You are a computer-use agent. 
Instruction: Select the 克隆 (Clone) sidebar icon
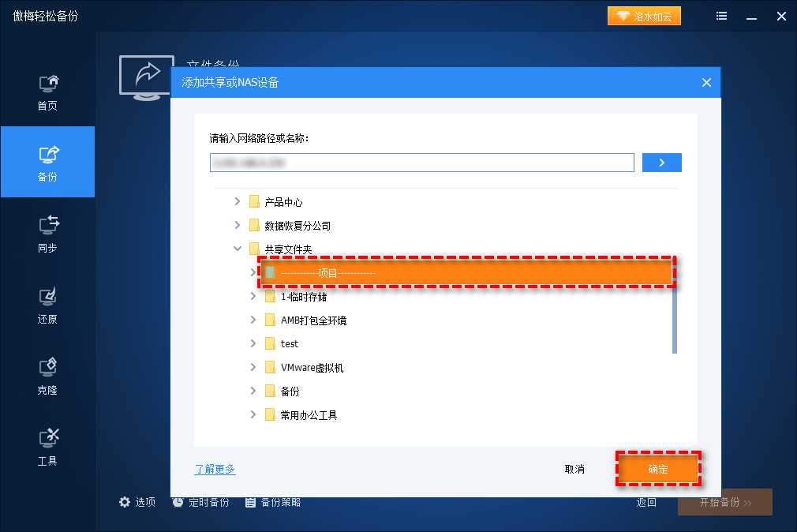pos(47,375)
